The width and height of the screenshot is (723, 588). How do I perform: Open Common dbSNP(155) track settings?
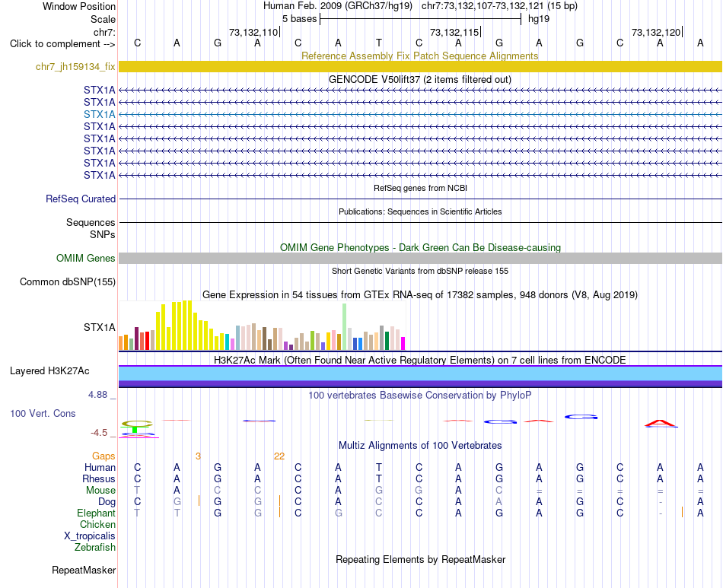click(x=67, y=281)
